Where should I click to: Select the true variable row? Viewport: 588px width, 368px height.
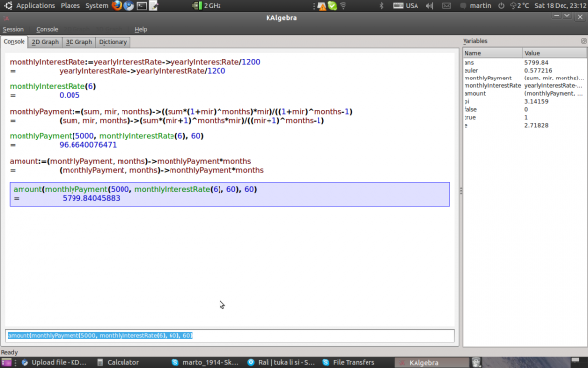[x=524, y=117]
